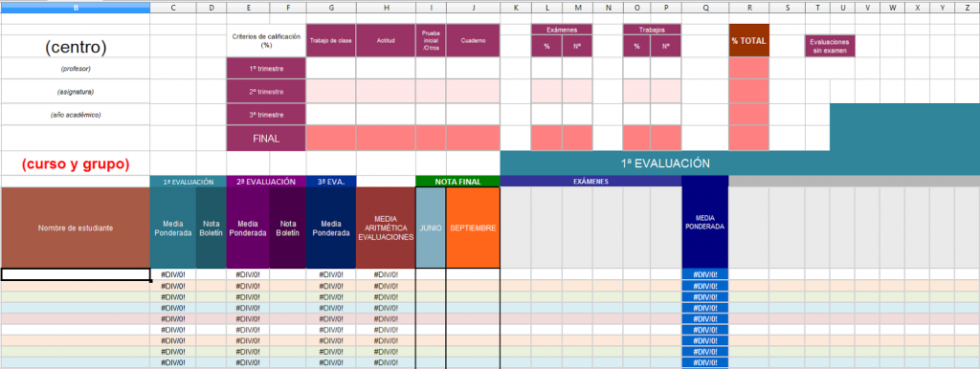The width and height of the screenshot is (980, 369).
Task: Select the 'MEDIA ARITMÉTICA EVALUACIONES' header cell
Action: pyautogui.click(x=386, y=228)
